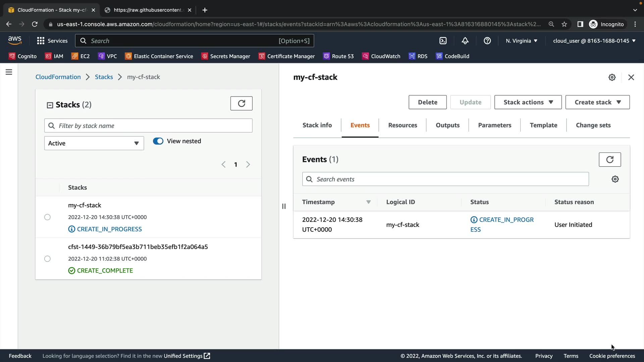
Task: Open events table preferences gear
Action: 615,179
